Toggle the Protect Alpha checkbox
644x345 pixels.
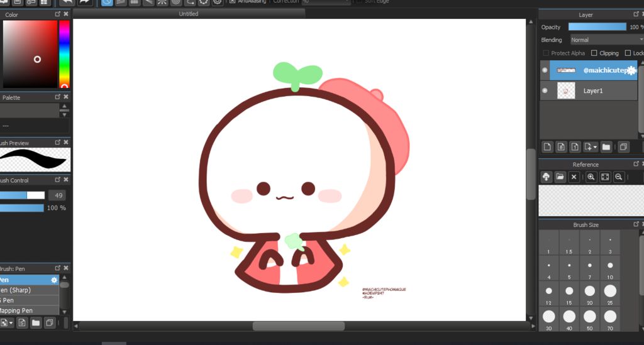[546, 53]
